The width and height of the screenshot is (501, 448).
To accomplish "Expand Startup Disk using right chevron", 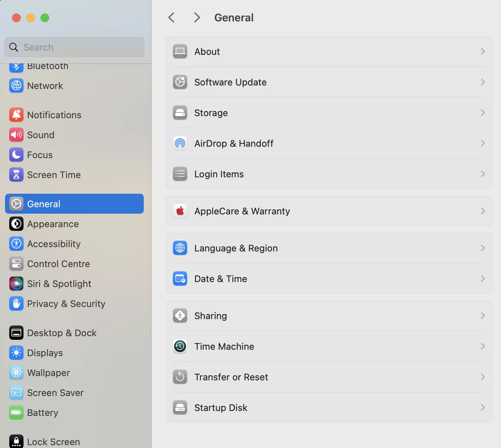I will 482,407.
